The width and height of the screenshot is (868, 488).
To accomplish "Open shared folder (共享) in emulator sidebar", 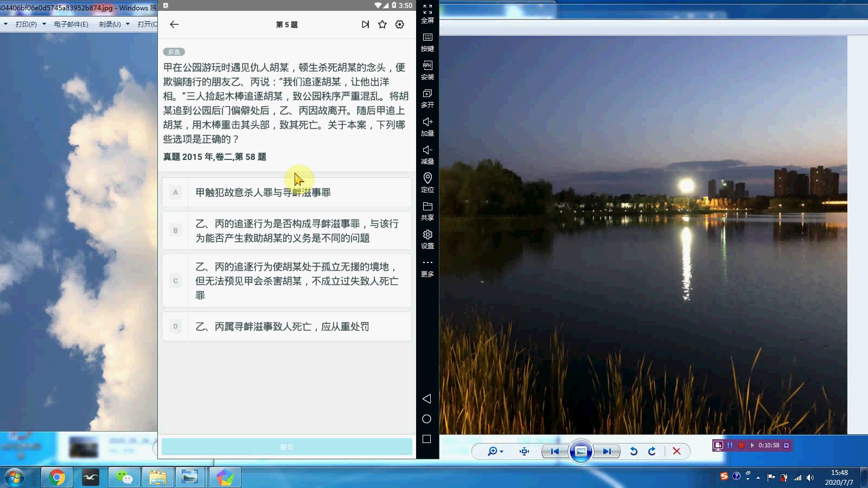I will click(x=427, y=211).
